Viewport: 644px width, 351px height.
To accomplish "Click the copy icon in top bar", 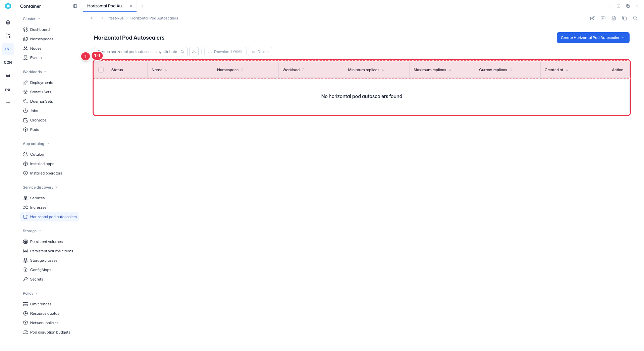I will click(x=625, y=18).
